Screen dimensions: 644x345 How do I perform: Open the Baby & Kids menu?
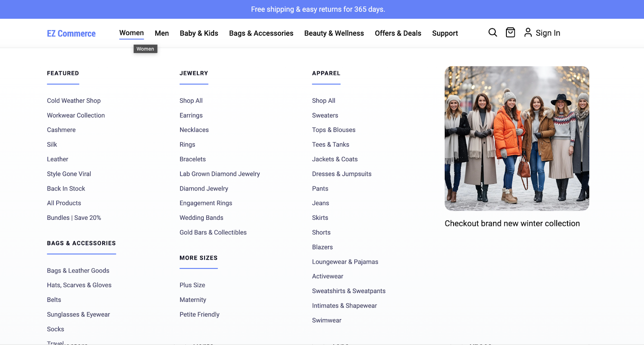click(199, 33)
